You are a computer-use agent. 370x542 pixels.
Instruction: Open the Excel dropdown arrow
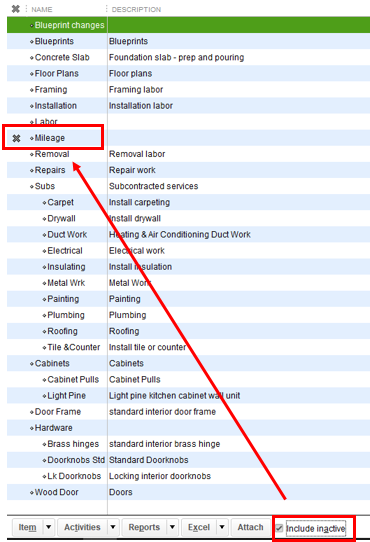pyautogui.click(x=222, y=527)
